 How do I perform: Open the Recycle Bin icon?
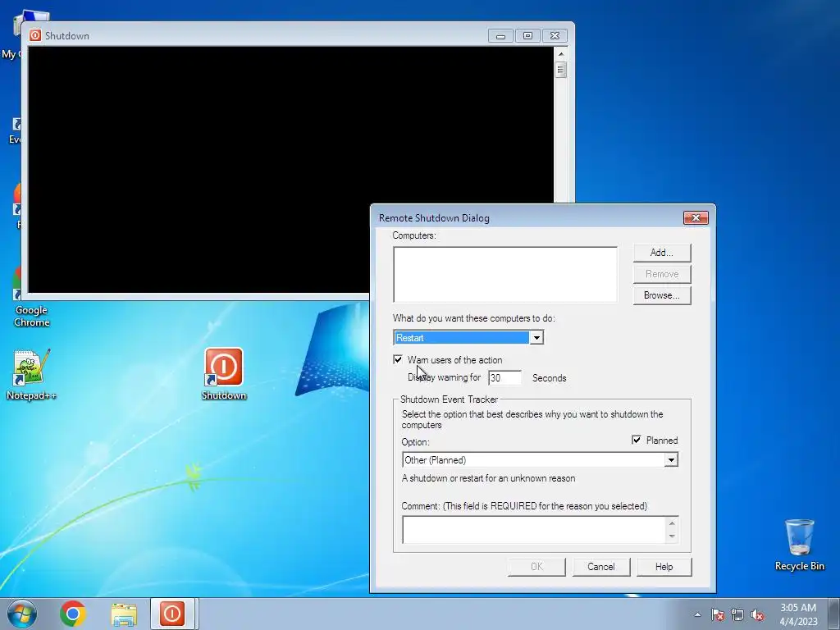pyautogui.click(x=799, y=545)
